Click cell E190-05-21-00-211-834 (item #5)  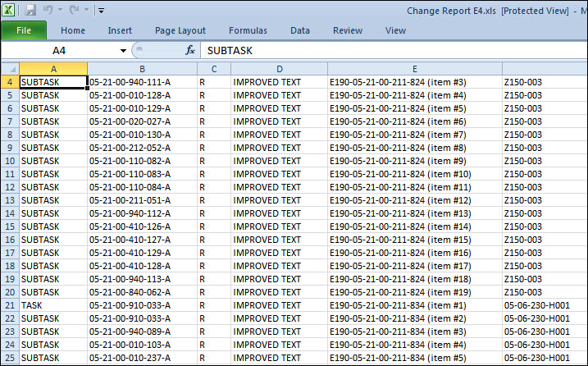415,358
